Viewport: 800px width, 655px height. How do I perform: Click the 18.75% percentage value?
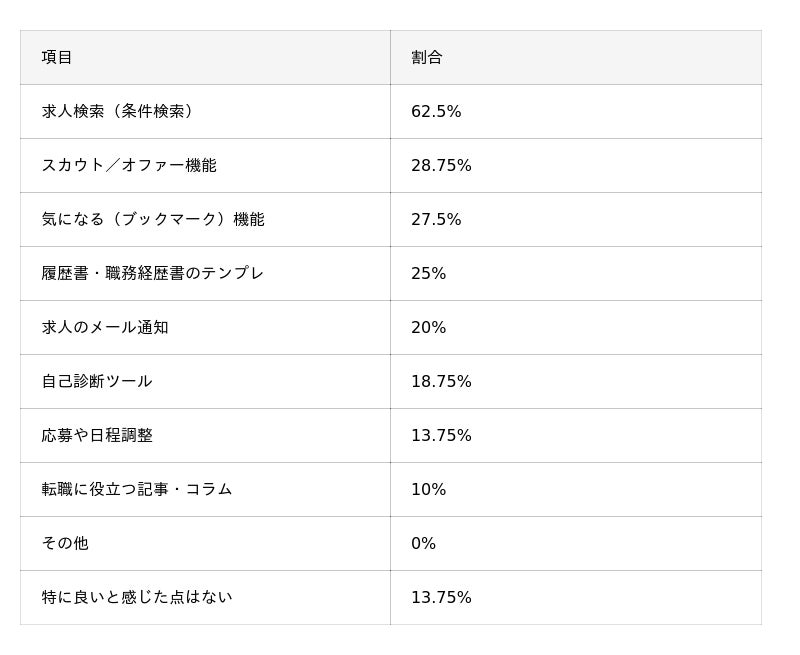[x=441, y=381]
